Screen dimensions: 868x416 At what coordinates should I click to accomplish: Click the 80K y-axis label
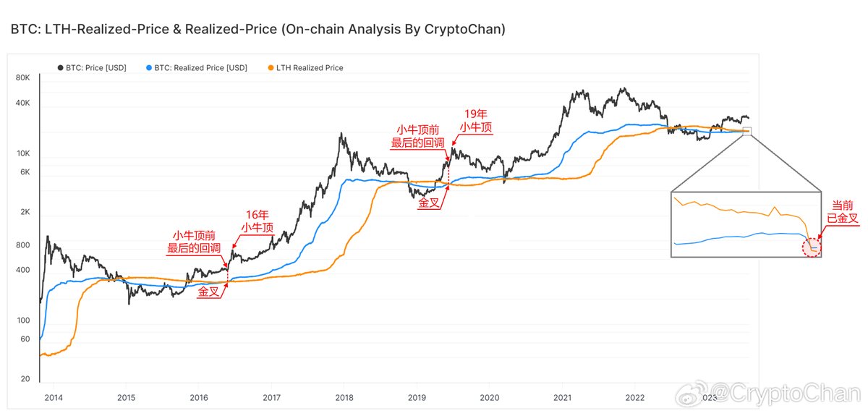pyautogui.click(x=23, y=78)
